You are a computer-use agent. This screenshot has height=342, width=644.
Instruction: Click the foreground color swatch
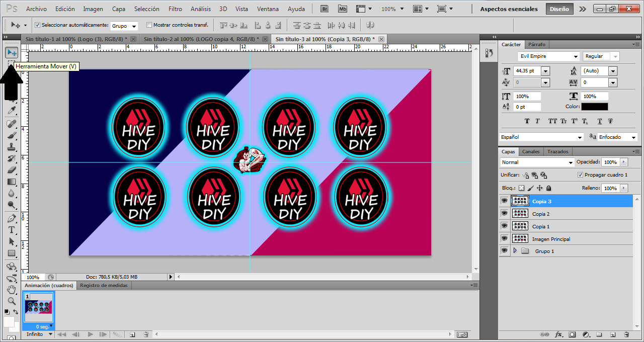[x=9, y=321]
